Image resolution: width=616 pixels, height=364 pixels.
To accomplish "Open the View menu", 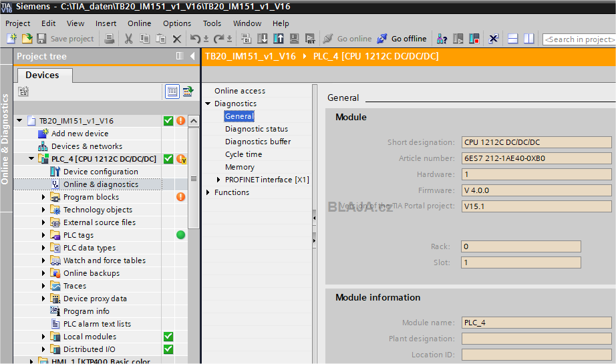I will [x=75, y=23].
